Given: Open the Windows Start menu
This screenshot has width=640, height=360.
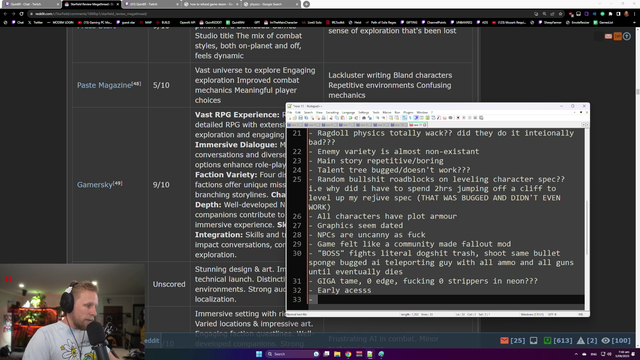Looking at the screenshot, I should click(259, 354).
